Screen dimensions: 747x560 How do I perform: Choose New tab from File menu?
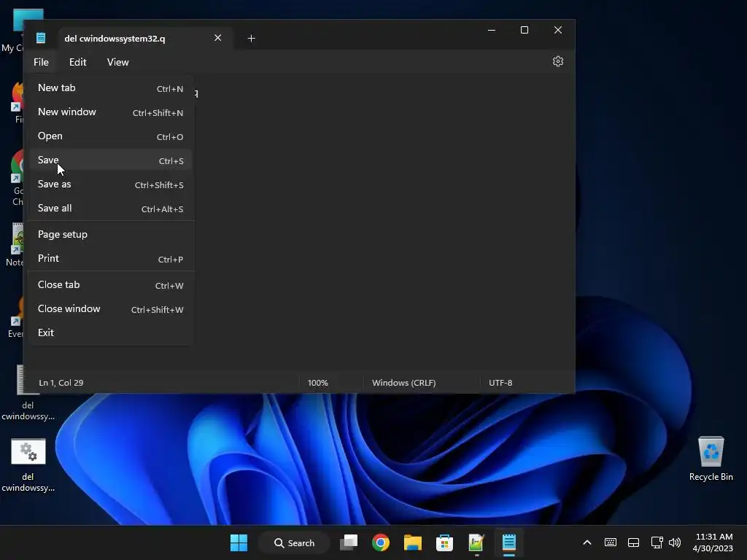[x=111, y=88]
